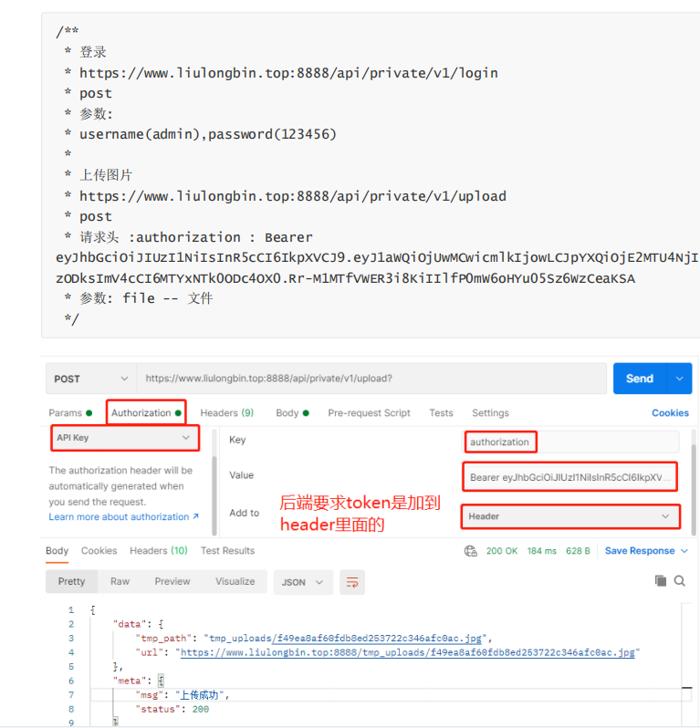
Task: Click the search response icon
Action: click(x=680, y=581)
